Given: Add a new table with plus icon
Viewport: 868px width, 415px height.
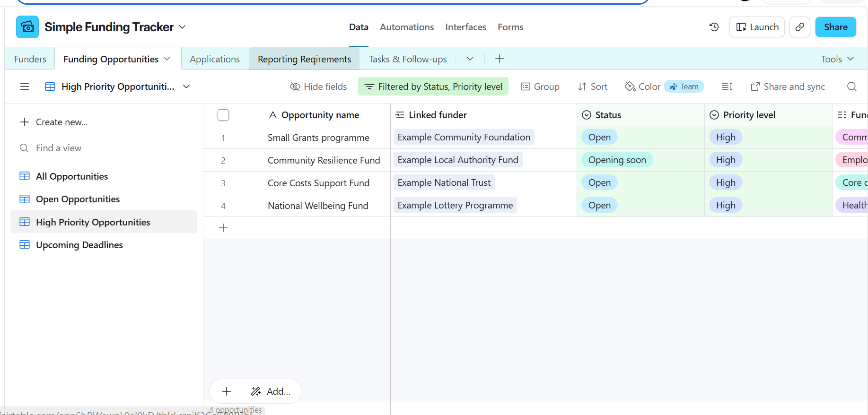Looking at the screenshot, I should click(x=500, y=59).
